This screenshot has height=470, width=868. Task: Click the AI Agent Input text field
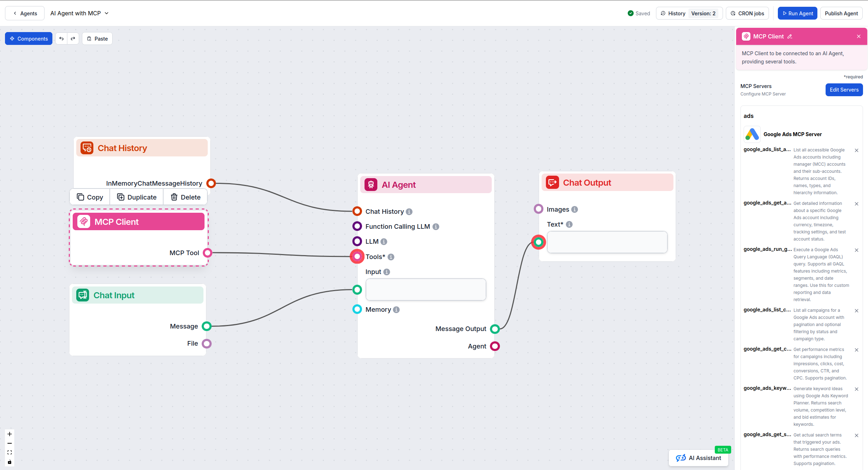(425, 290)
